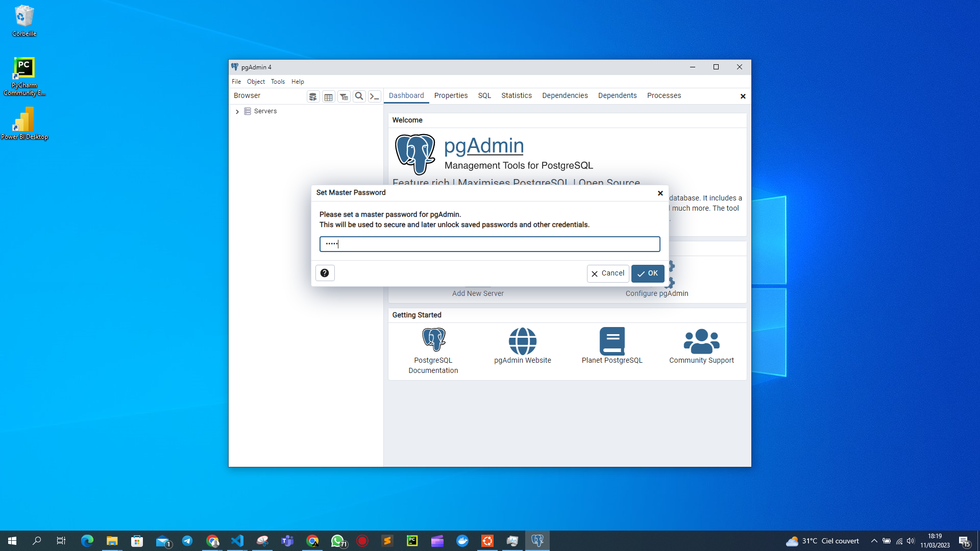Screen dimensions: 980x551
Task: Click the Community Support people icon
Action: point(702,341)
